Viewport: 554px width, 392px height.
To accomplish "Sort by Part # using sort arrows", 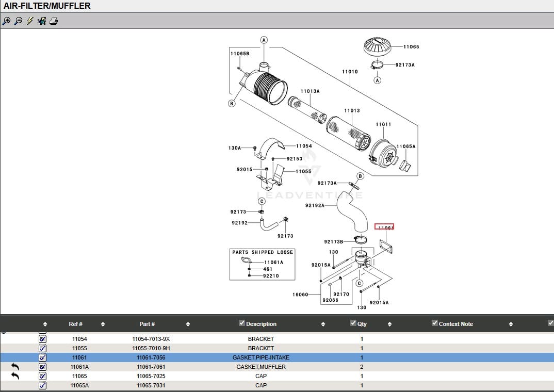I will tap(188, 324).
